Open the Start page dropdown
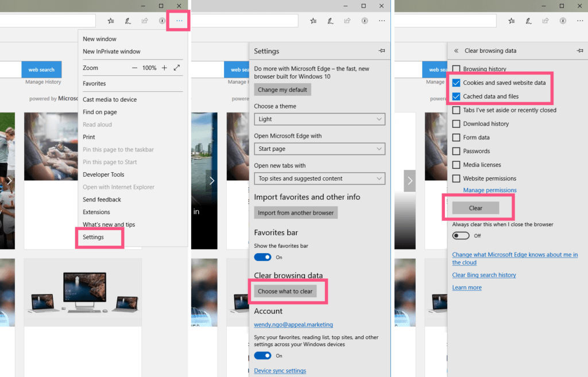 click(319, 149)
